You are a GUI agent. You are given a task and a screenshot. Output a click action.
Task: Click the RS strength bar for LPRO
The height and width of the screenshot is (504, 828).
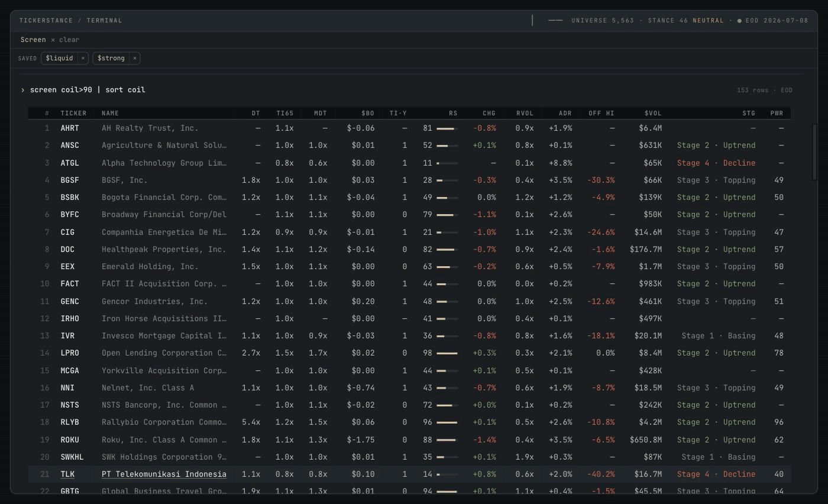(447, 353)
